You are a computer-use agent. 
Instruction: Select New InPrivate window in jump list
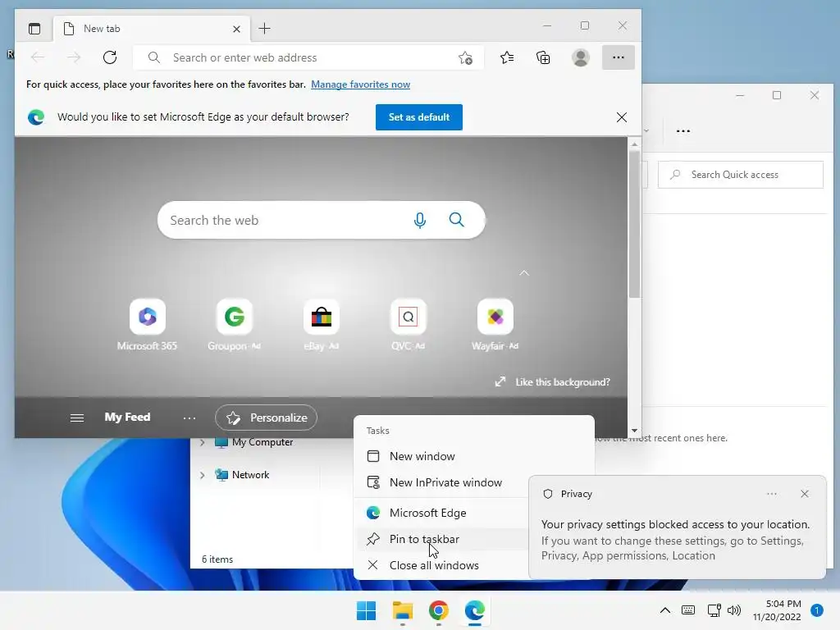point(441,482)
